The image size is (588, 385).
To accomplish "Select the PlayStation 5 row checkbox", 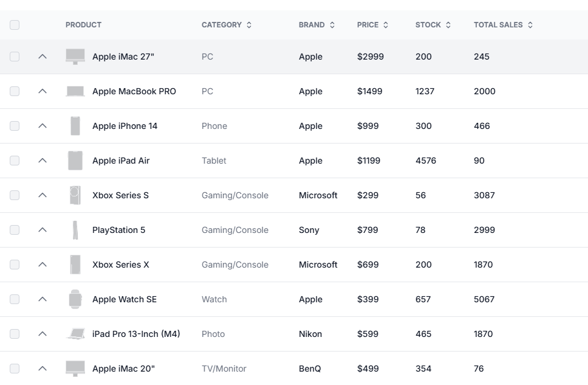I will click(x=15, y=230).
